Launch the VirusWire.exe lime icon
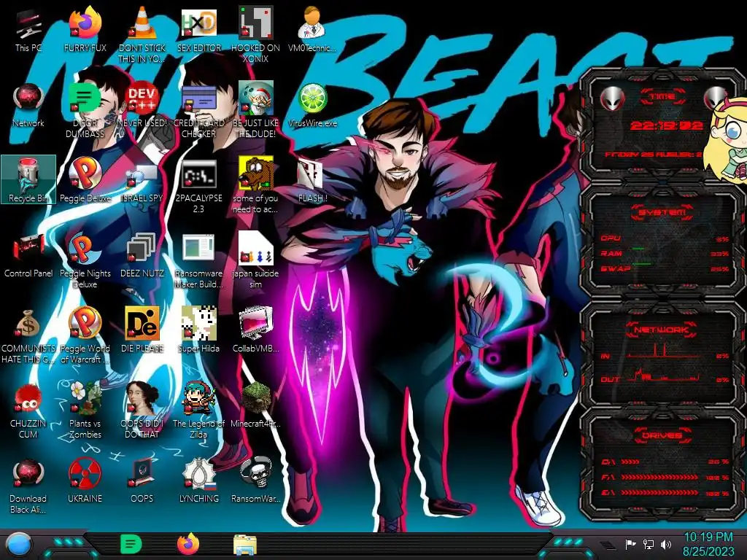The image size is (747, 560). coord(312,106)
